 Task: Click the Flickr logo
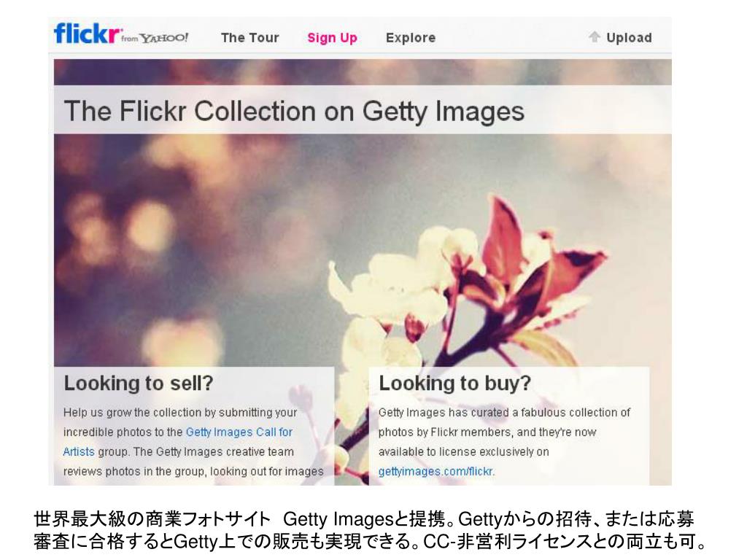pos(86,34)
